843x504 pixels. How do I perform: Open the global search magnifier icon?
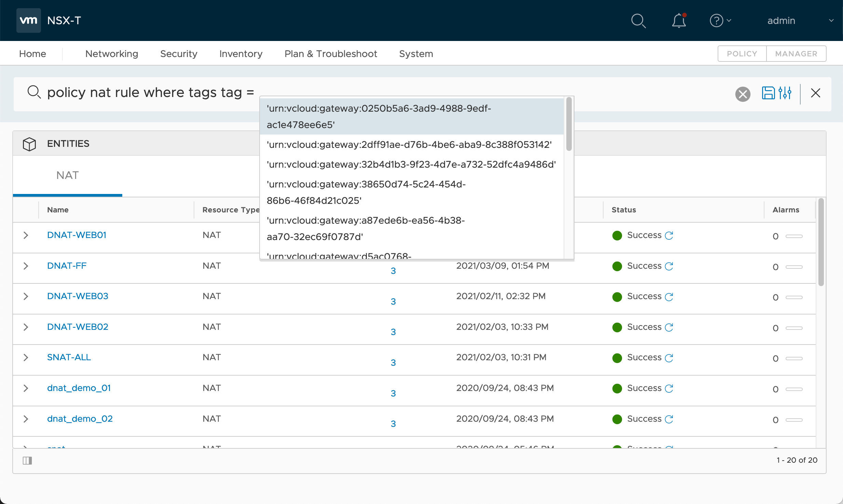(x=638, y=20)
